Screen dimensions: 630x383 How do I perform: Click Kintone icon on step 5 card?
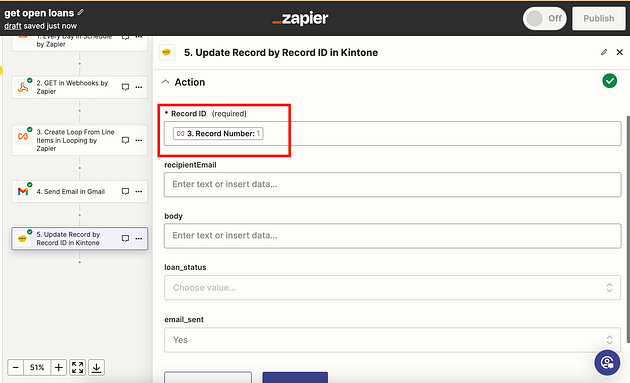coord(22,239)
